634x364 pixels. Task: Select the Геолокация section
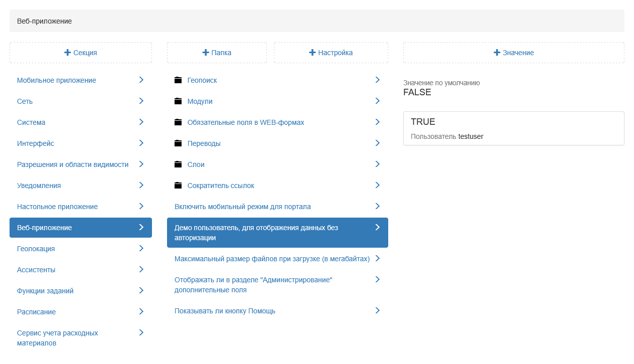click(x=36, y=249)
